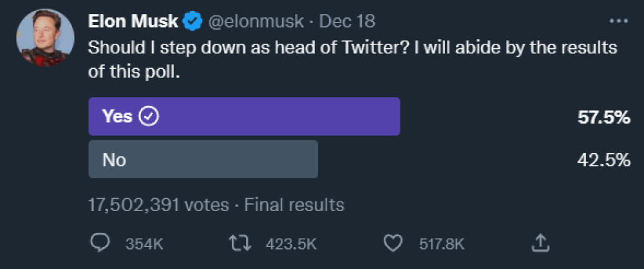The width and height of the screenshot is (644, 269).
Task: Click the 42.5% result percentage
Action: 604,160
